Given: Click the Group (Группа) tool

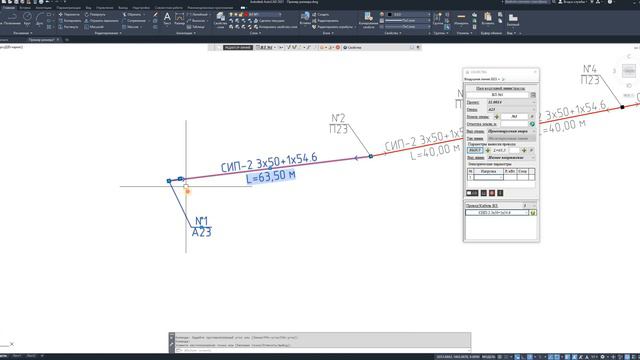Looking at the screenshot, I should pos(438,19).
